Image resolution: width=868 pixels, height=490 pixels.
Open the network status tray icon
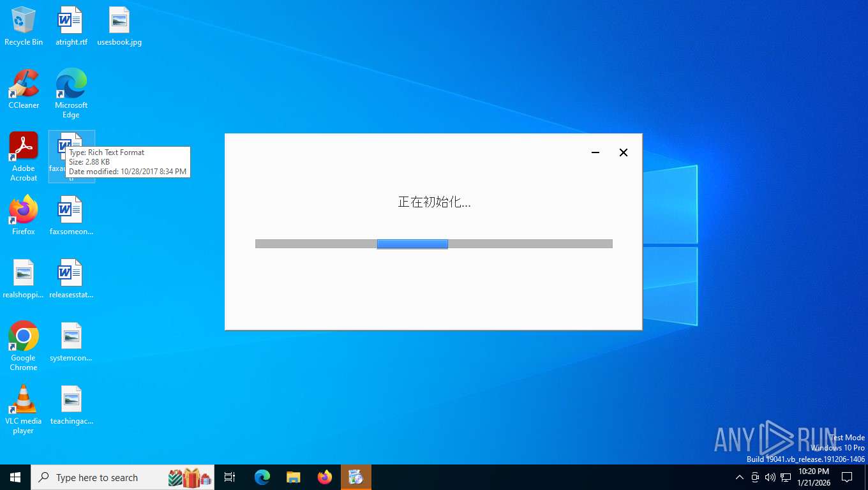[x=786, y=477]
